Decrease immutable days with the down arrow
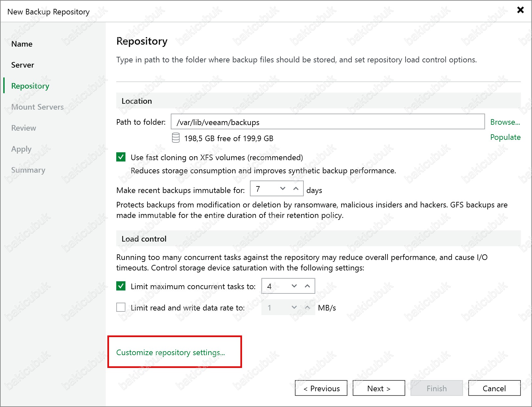The height and width of the screenshot is (407, 532). [283, 188]
